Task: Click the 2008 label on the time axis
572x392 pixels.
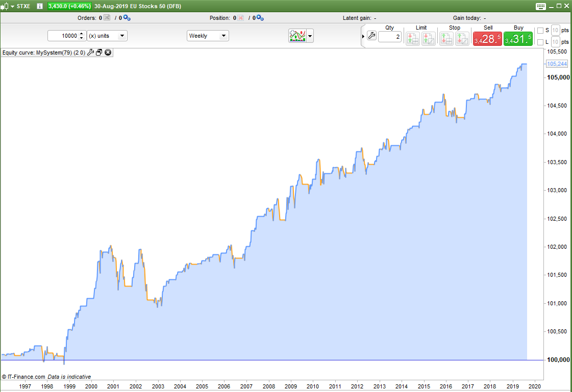Action: point(269,386)
